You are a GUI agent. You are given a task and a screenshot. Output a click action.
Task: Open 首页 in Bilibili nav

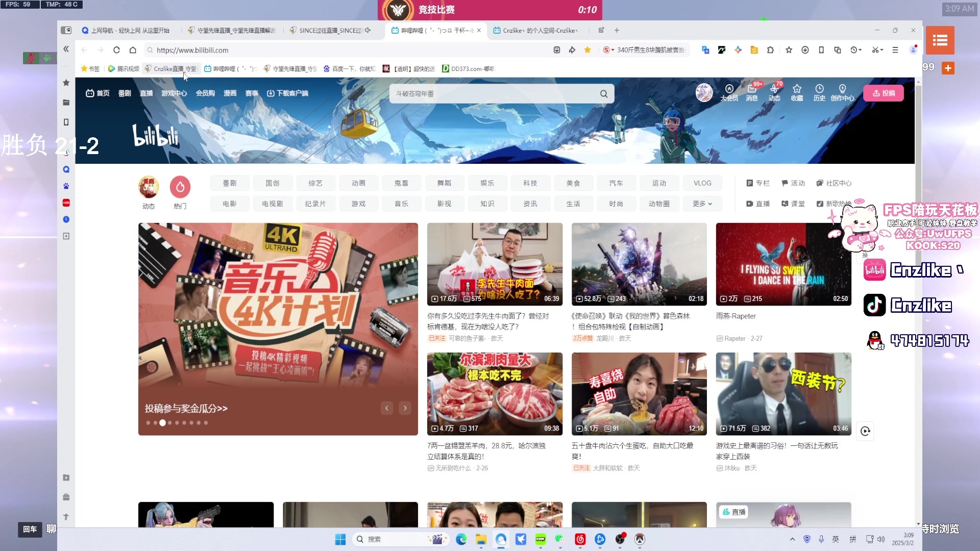(x=97, y=93)
